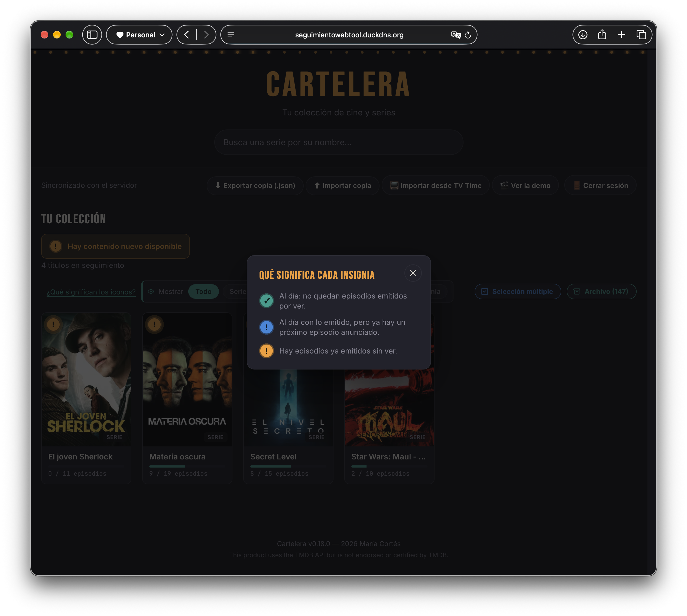Click the green checkmark badge icon in dialog
Viewport: 687px width, 616px height.
pyautogui.click(x=266, y=301)
